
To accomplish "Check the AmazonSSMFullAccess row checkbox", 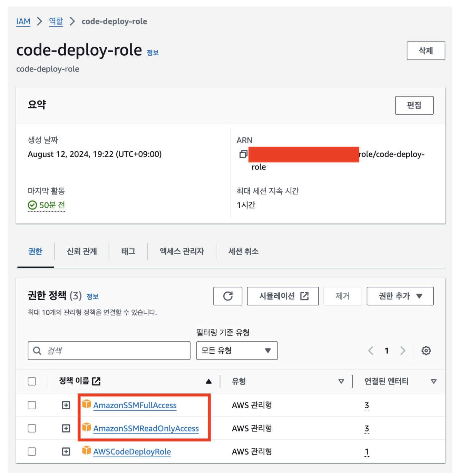I will point(32,405).
